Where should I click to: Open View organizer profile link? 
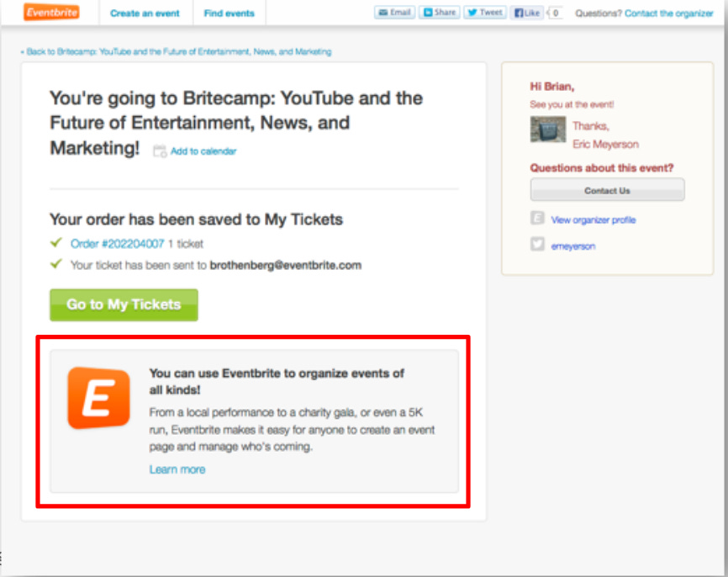point(593,220)
